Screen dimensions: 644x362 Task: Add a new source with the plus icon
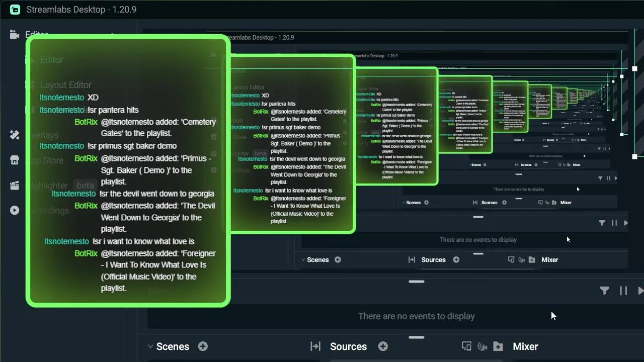tap(383, 346)
